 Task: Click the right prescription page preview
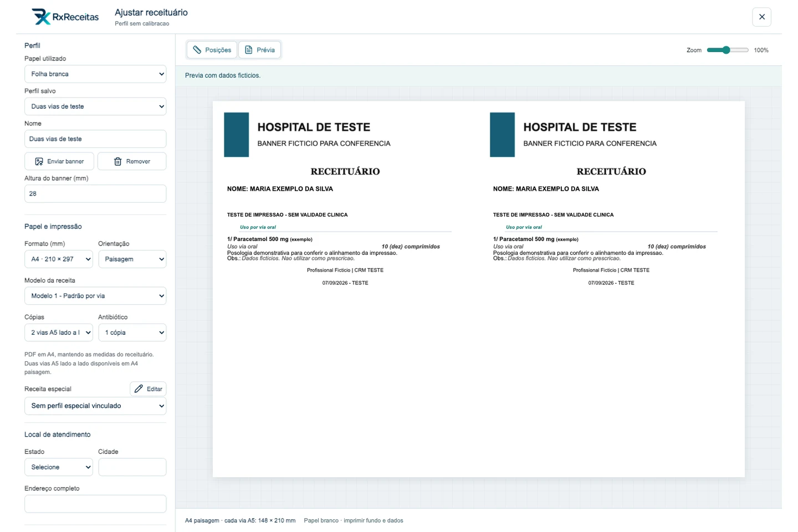[612, 289]
